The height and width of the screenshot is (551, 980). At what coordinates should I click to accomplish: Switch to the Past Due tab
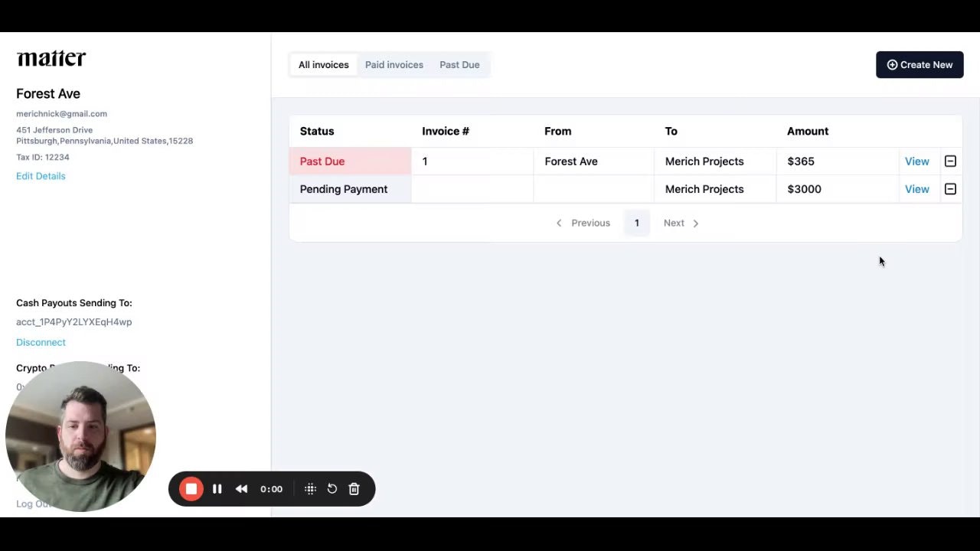[459, 64]
